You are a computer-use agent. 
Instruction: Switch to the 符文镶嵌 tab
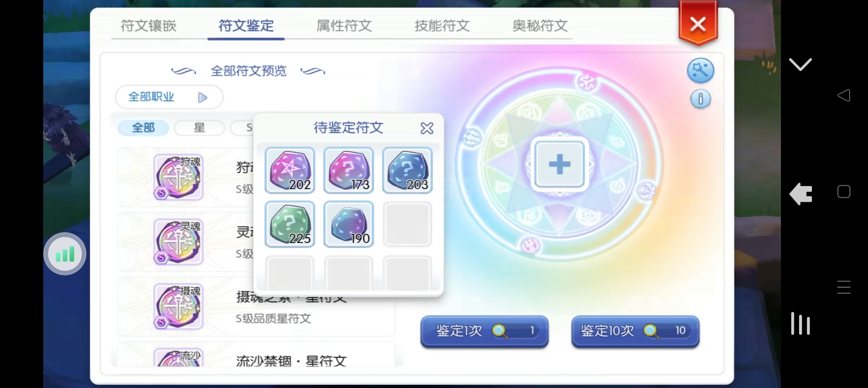(148, 26)
